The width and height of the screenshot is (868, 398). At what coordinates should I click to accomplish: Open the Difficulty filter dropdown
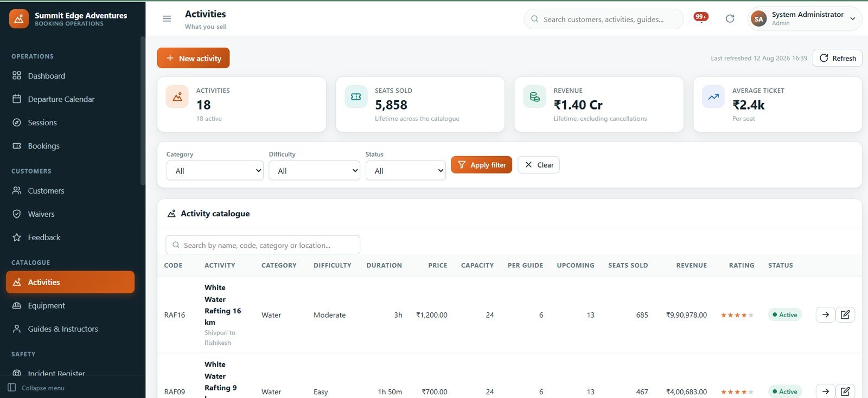click(x=314, y=171)
